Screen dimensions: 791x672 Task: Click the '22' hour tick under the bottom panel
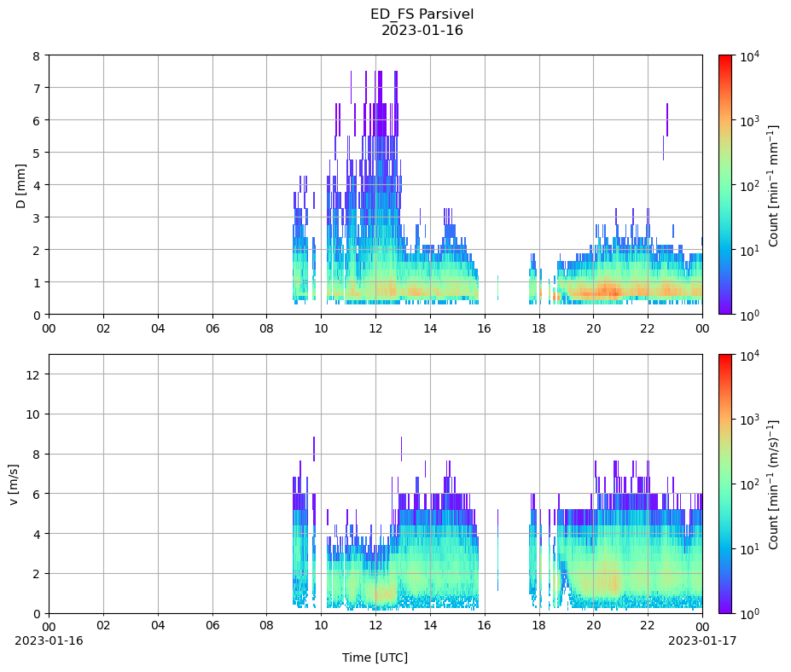point(648,626)
